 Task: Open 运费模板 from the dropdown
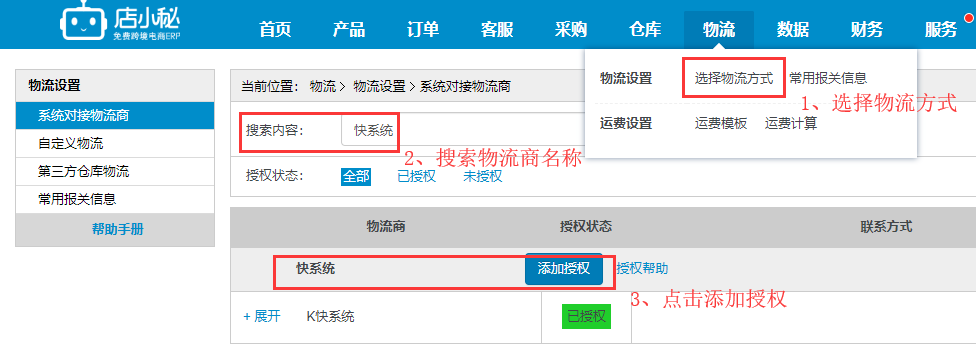tap(721, 123)
